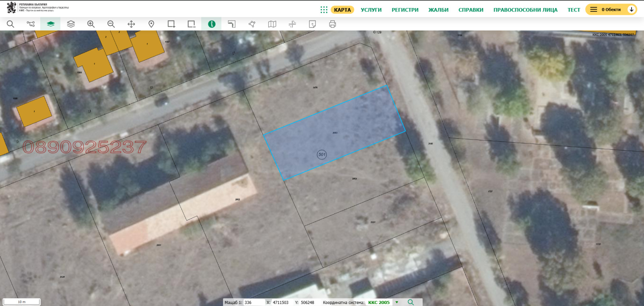Click the download arrow beside 0 Обекти
Image resolution: width=644 pixels, height=306 pixels.
pyautogui.click(x=632, y=9)
